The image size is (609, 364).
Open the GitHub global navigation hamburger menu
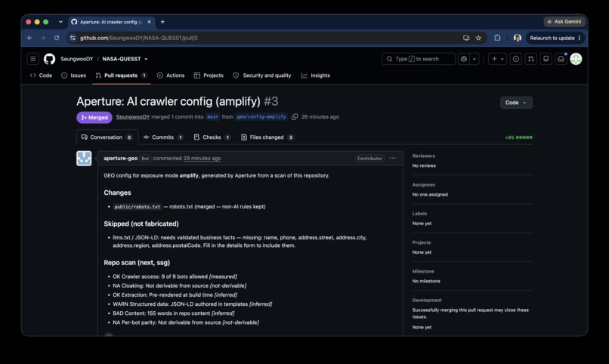[33, 59]
